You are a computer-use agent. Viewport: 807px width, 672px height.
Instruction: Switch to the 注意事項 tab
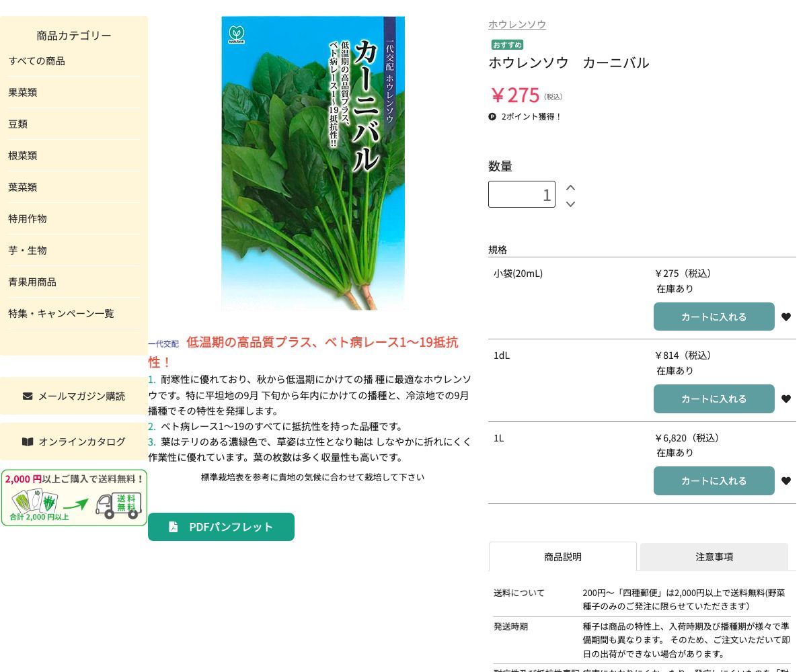coord(714,556)
